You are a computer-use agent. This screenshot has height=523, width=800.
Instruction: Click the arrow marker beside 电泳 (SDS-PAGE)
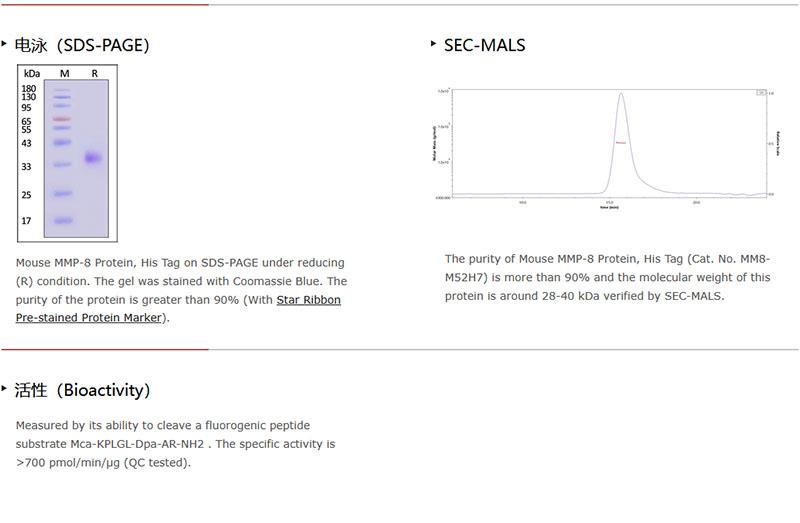(x=5, y=44)
